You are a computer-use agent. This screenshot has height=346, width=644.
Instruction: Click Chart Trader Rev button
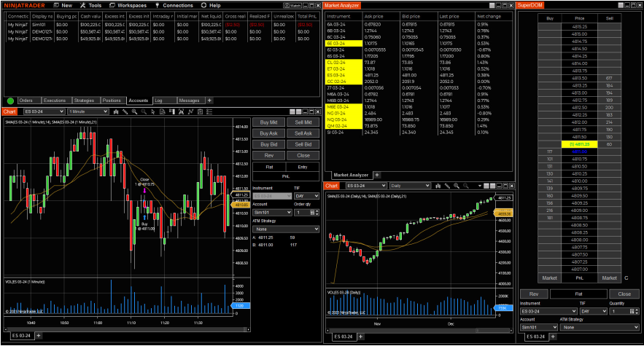pyautogui.click(x=268, y=156)
